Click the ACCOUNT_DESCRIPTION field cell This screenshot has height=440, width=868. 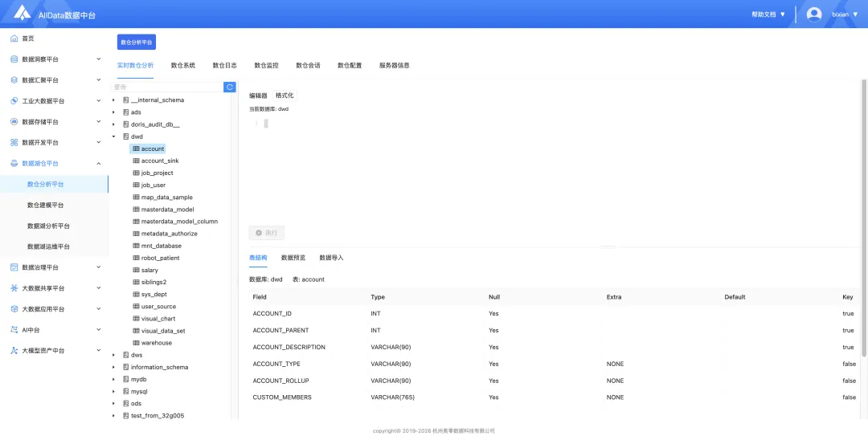289,347
